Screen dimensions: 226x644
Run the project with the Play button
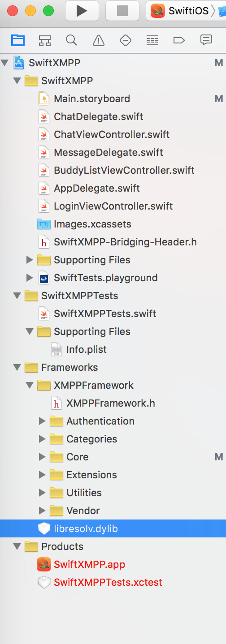click(82, 11)
